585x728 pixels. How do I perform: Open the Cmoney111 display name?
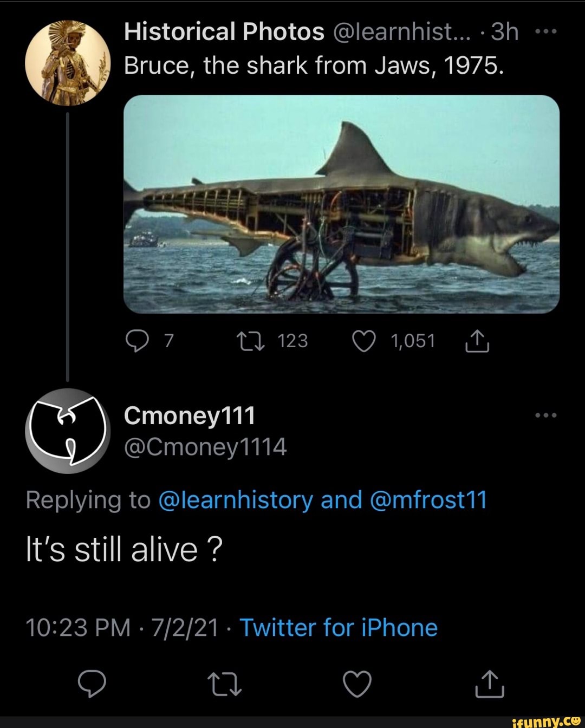click(189, 415)
